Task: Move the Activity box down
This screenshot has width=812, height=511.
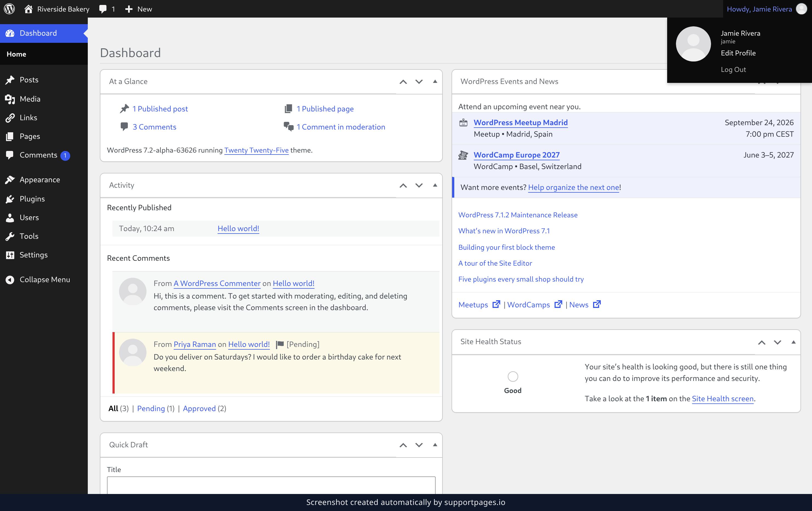Action: click(x=419, y=186)
